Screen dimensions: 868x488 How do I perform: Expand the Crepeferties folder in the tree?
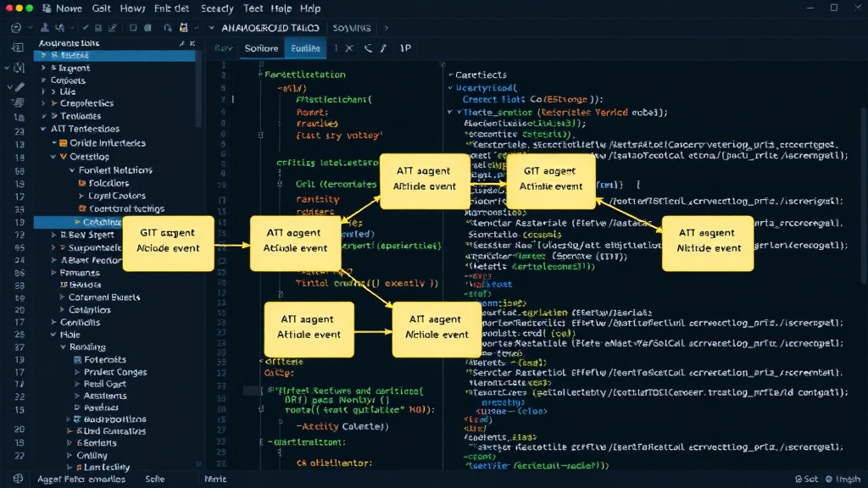pos(43,103)
